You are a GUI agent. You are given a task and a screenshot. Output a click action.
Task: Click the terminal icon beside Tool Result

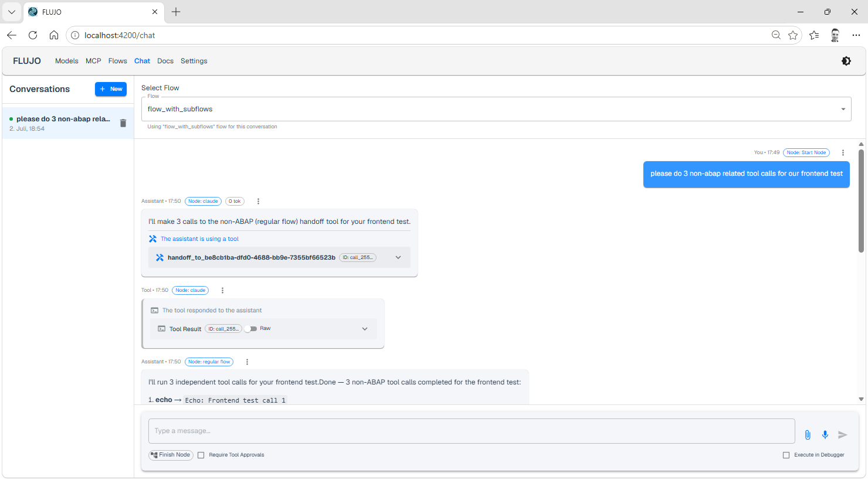pos(161,329)
